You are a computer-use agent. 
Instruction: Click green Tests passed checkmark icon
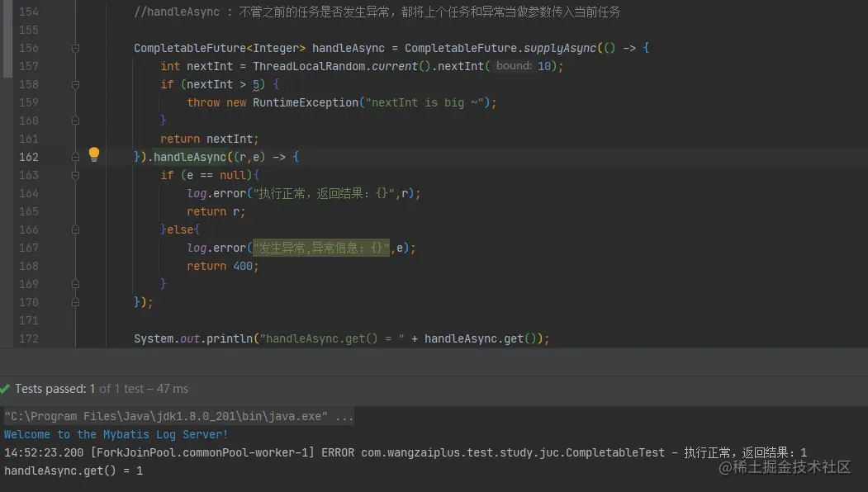(x=6, y=389)
